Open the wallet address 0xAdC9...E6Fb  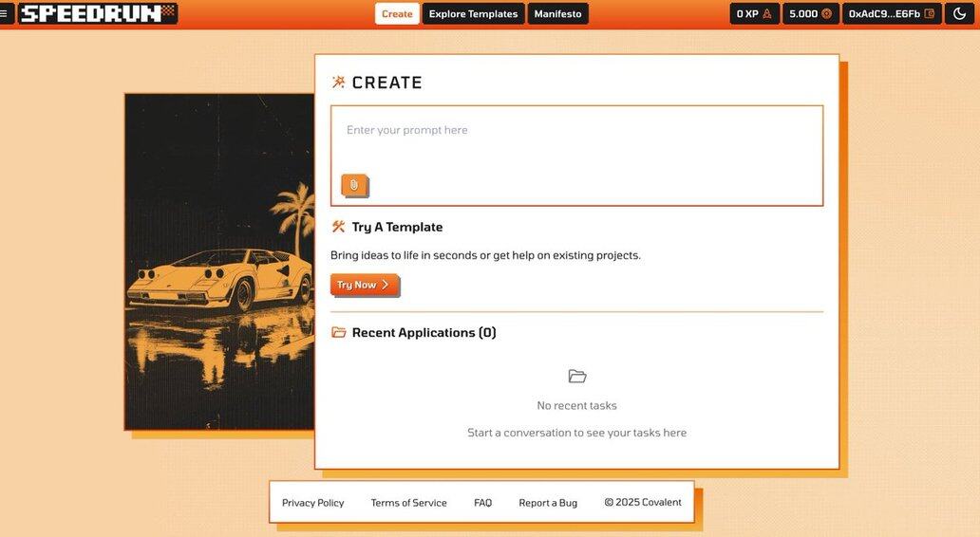pyautogui.click(x=891, y=13)
